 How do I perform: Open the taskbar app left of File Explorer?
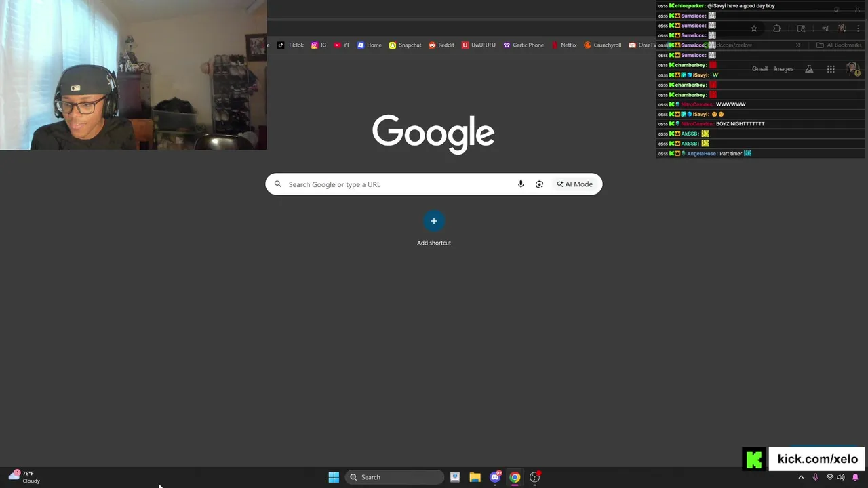(x=455, y=477)
